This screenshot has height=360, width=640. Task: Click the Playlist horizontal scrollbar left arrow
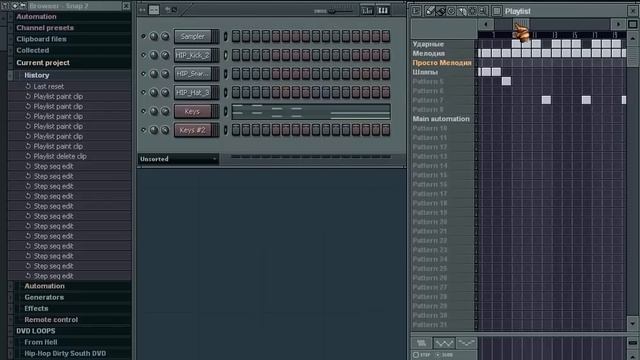point(486,24)
